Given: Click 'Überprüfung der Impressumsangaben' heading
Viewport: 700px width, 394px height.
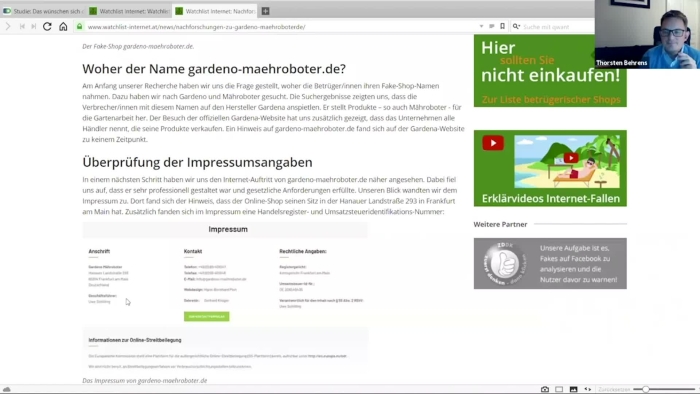Looking at the screenshot, I should (x=197, y=162).
